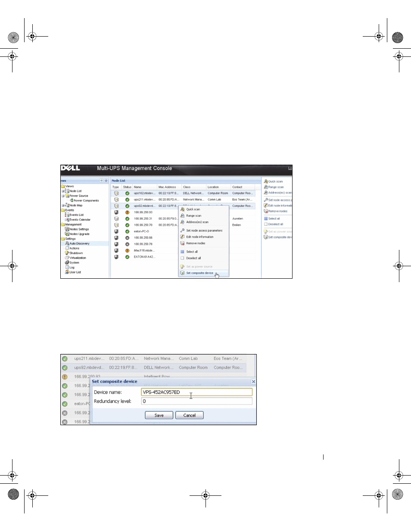Image resolution: width=411 pixels, height=532 pixels.
Task: Choose Quick scan from the context menu
Action: (203, 209)
